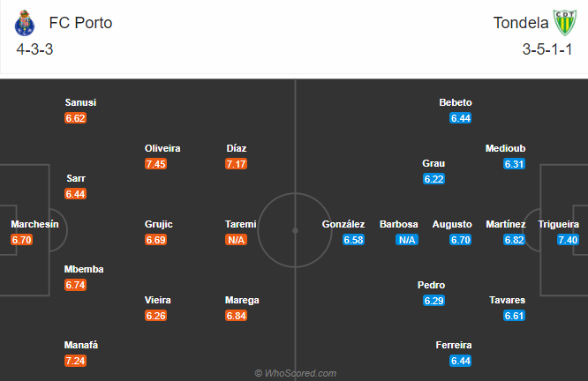Open the FC Porto team name link
Viewport: 588px width, 381px height.
(80, 23)
